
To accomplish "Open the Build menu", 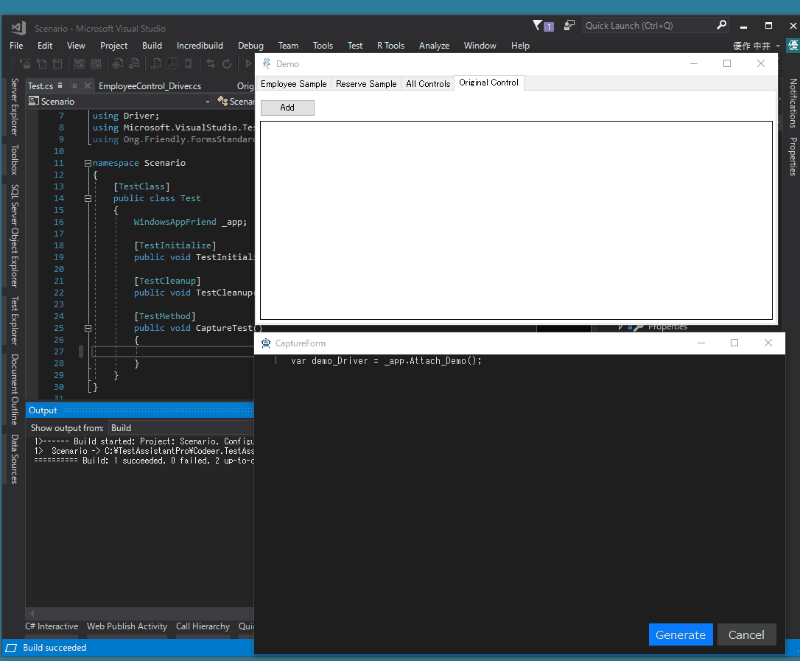I will [x=152, y=46].
